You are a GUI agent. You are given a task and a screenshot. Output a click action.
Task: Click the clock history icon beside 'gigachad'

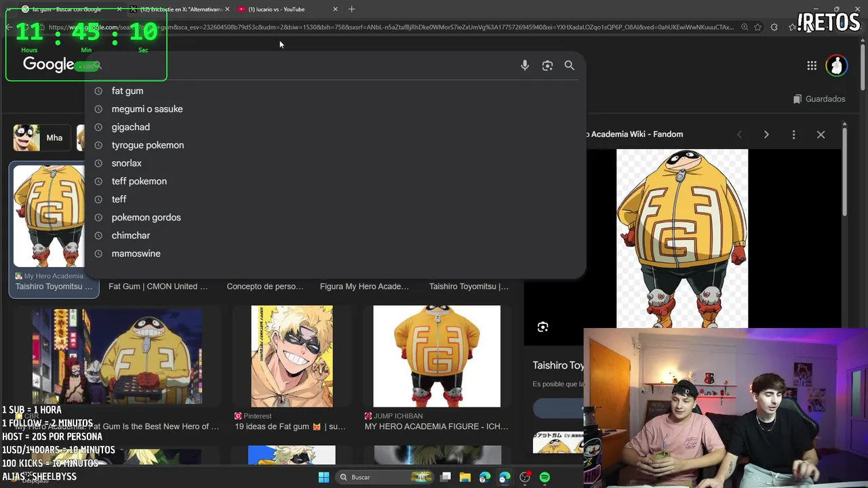pos(98,127)
